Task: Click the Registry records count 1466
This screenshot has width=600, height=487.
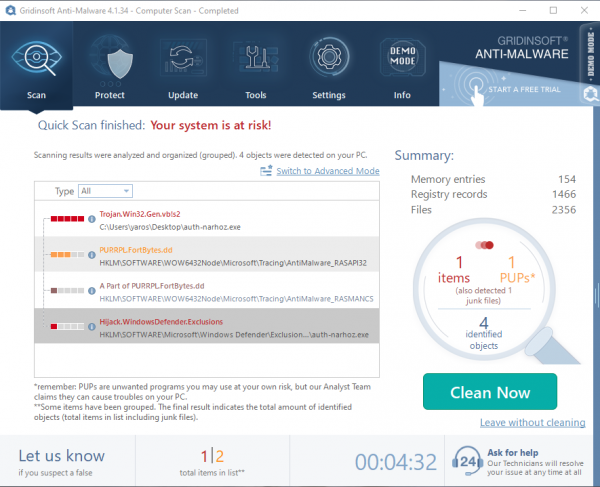Action: tap(564, 194)
